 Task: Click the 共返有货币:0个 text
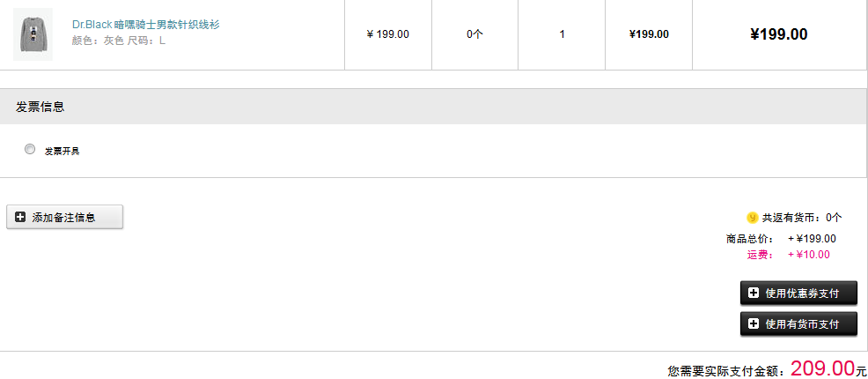point(801,217)
